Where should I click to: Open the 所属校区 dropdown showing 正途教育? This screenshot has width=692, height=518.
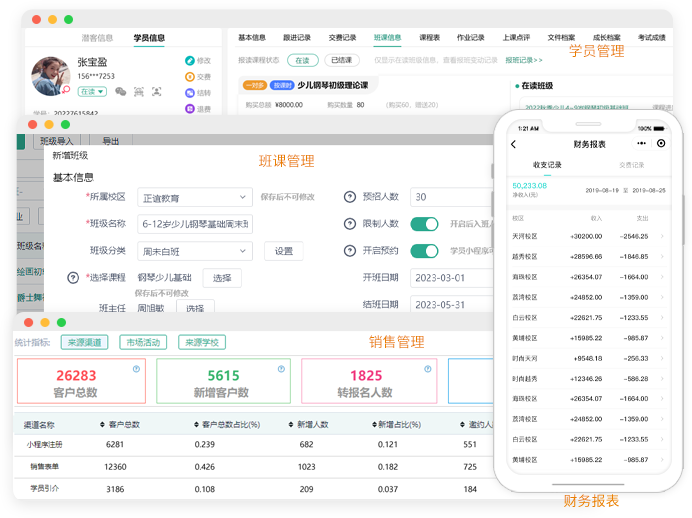(x=195, y=197)
